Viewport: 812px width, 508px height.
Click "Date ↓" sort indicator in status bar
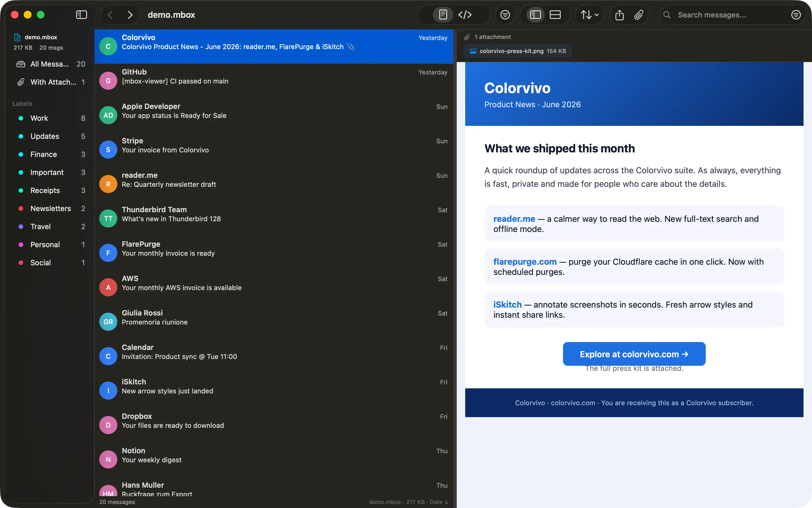click(439, 502)
